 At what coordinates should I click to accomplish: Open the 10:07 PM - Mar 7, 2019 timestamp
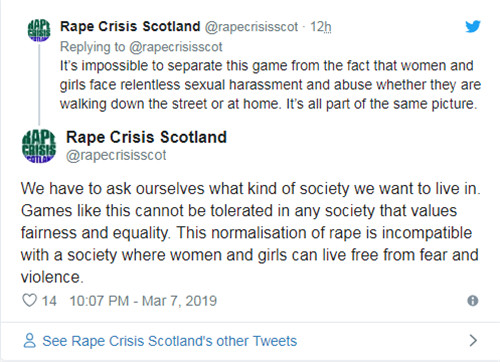click(143, 301)
